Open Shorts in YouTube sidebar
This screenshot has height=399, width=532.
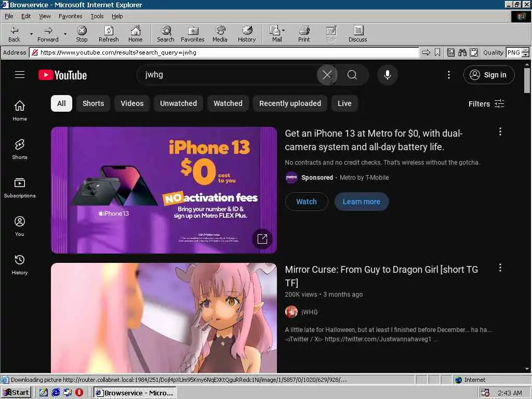coord(20,149)
